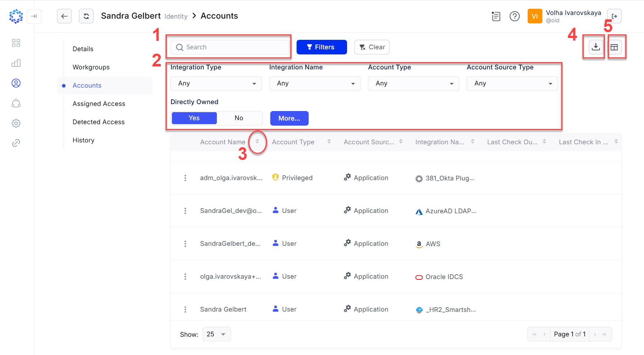Open the History section
Image resolution: width=644 pixels, height=355 pixels.
pos(83,140)
